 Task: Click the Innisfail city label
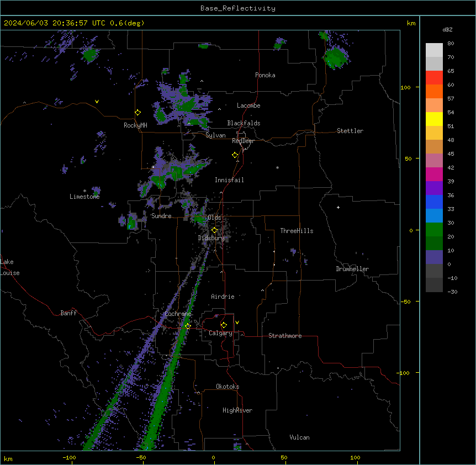coord(229,180)
